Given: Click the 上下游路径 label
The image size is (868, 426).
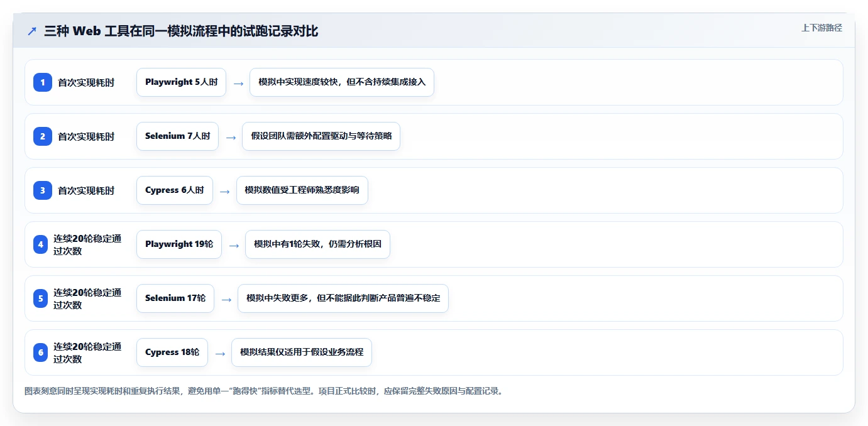Looking at the screenshot, I should tap(821, 28).
